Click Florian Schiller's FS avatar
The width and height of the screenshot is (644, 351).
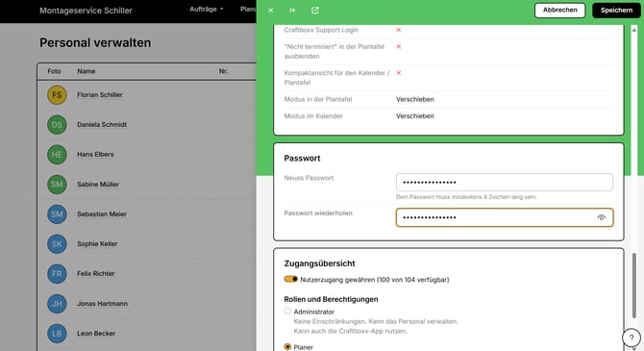(x=57, y=95)
